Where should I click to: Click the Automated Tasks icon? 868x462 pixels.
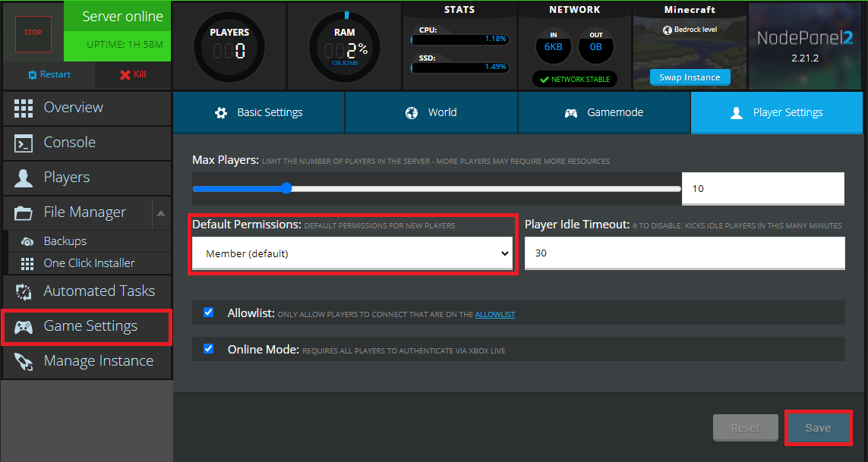[24, 291]
